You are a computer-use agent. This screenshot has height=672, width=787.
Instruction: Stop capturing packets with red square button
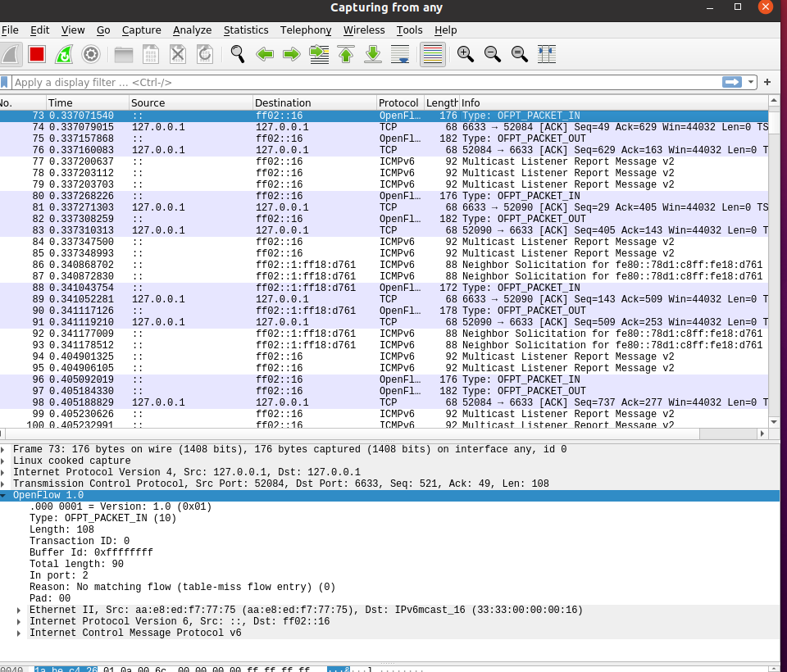[36, 54]
